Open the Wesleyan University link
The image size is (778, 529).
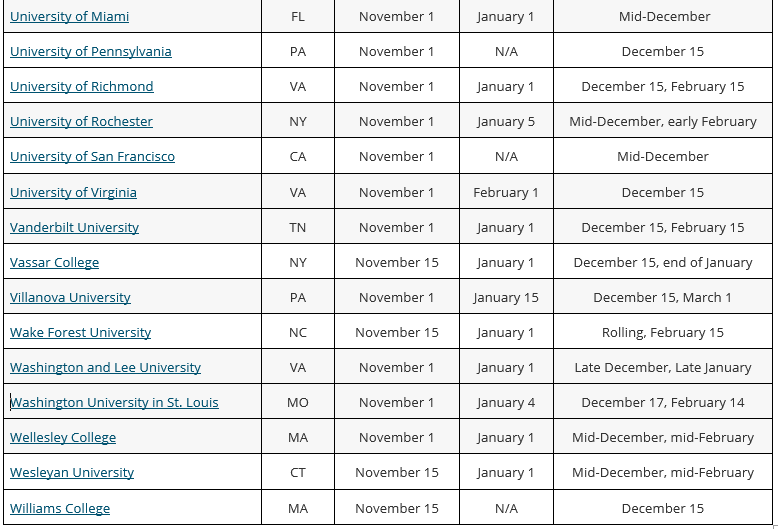[72, 472]
